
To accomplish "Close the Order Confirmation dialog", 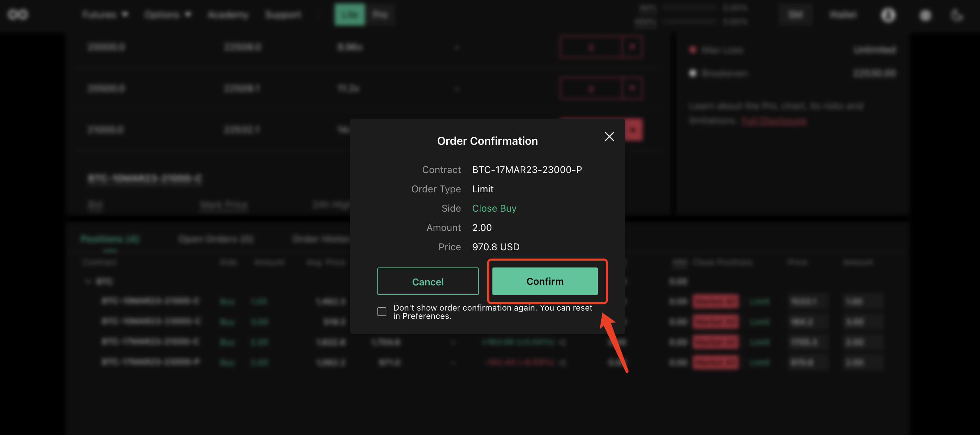I will click(x=609, y=136).
